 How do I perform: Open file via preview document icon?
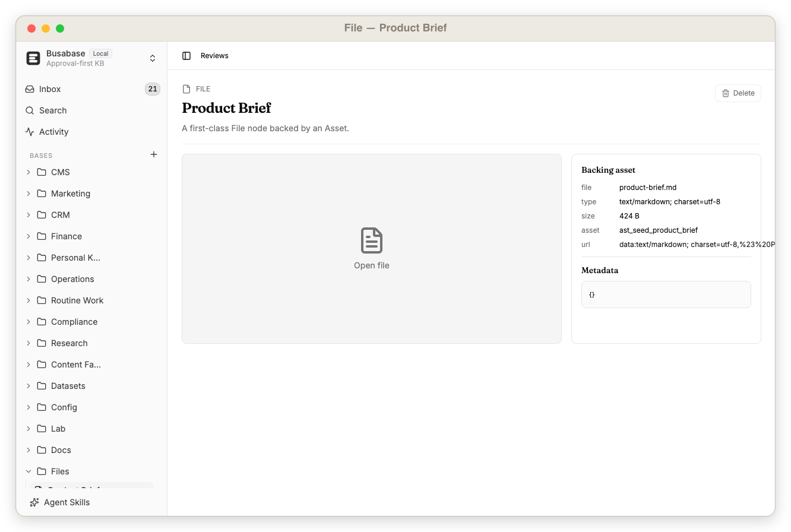pyautogui.click(x=372, y=240)
